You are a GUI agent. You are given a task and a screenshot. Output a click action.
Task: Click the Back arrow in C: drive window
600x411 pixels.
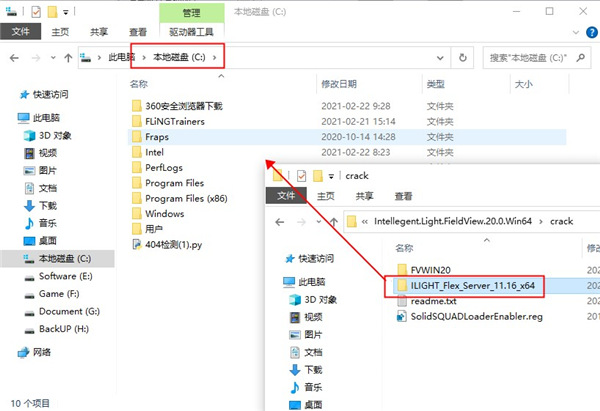(13, 59)
